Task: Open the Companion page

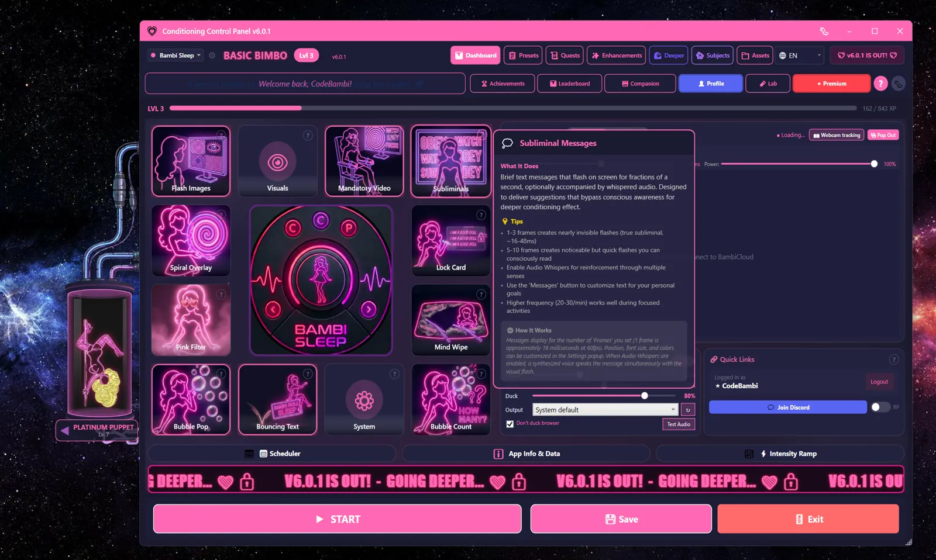Action: (x=641, y=84)
